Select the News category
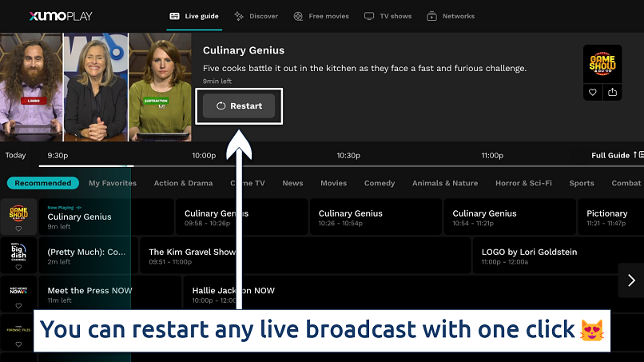The width and height of the screenshot is (644, 362). (x=292, y=183)
